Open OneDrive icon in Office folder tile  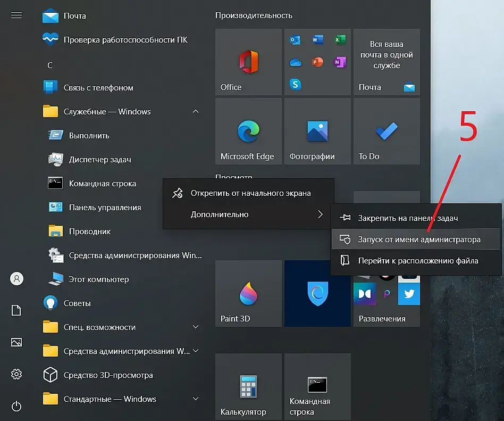296,62
